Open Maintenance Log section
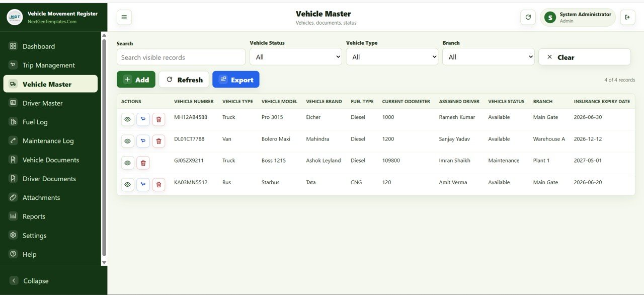Viewport: 644px width, 295px height. [50, 140]
